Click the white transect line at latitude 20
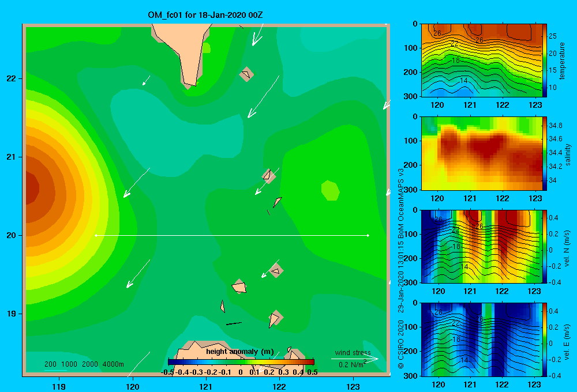The image size is (577, 392). pos(232,235)
